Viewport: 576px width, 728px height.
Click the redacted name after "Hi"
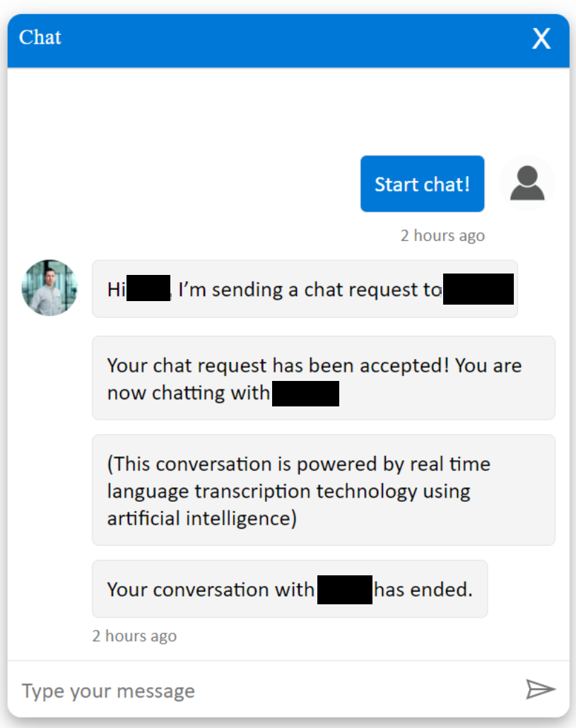coord(148,289)
